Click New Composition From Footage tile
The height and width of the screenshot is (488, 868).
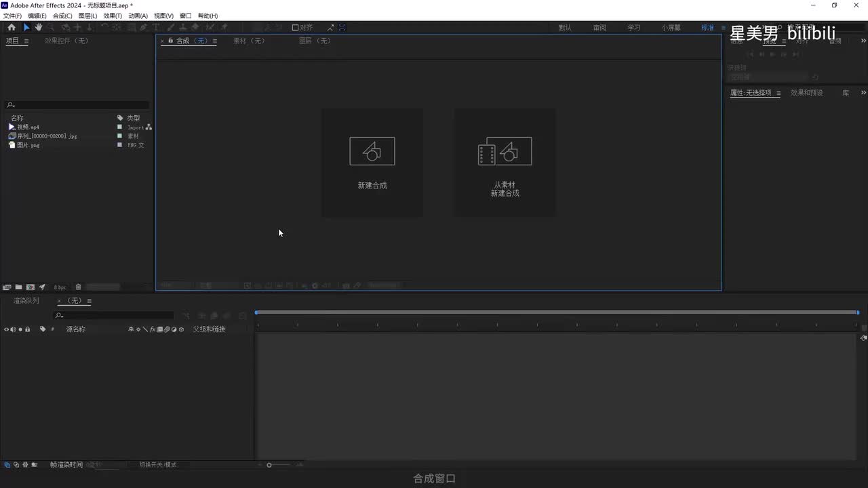505,163
